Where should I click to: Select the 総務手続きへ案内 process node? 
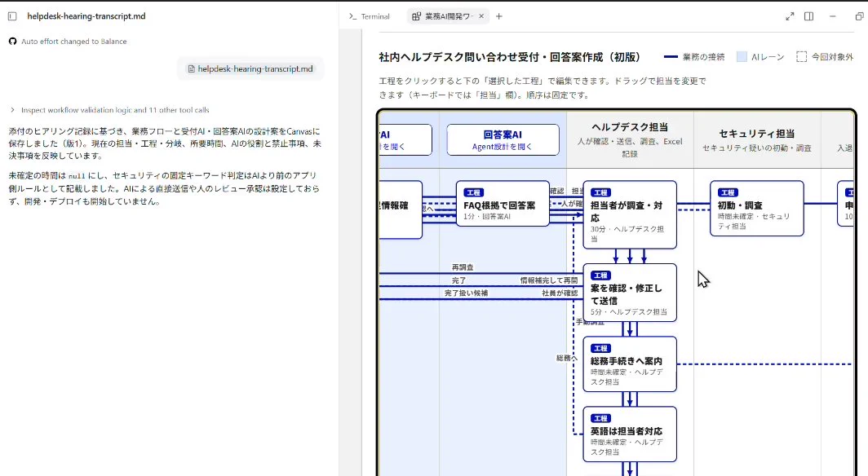click(x=630, y=364)
